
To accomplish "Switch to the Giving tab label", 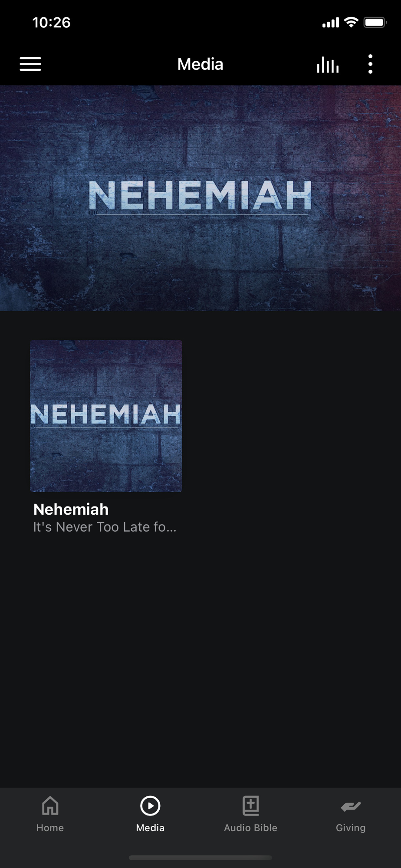I will [x=351, y=828].
